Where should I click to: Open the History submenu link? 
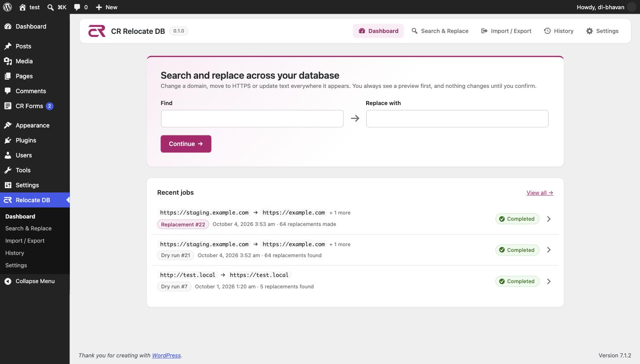[15, 253]
